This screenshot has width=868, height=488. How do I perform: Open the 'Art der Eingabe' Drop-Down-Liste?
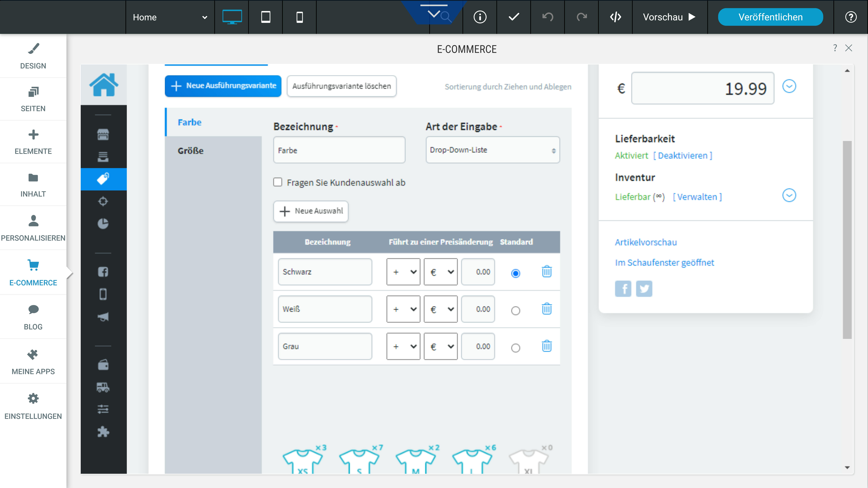[x=492, y=150]
